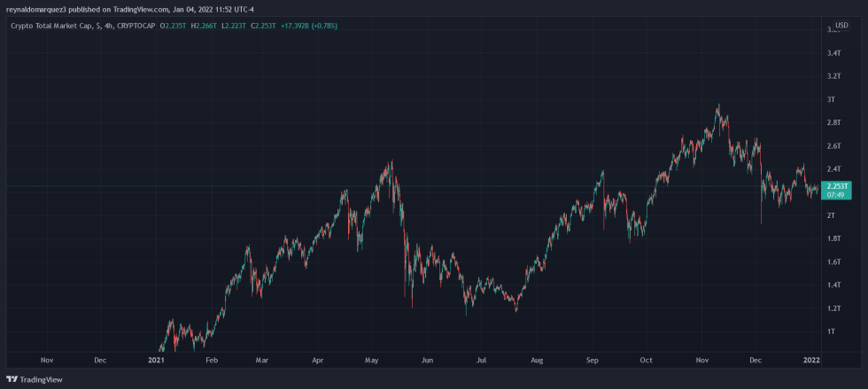Click the current price tag 2.253T

click(x=836, y=187)
